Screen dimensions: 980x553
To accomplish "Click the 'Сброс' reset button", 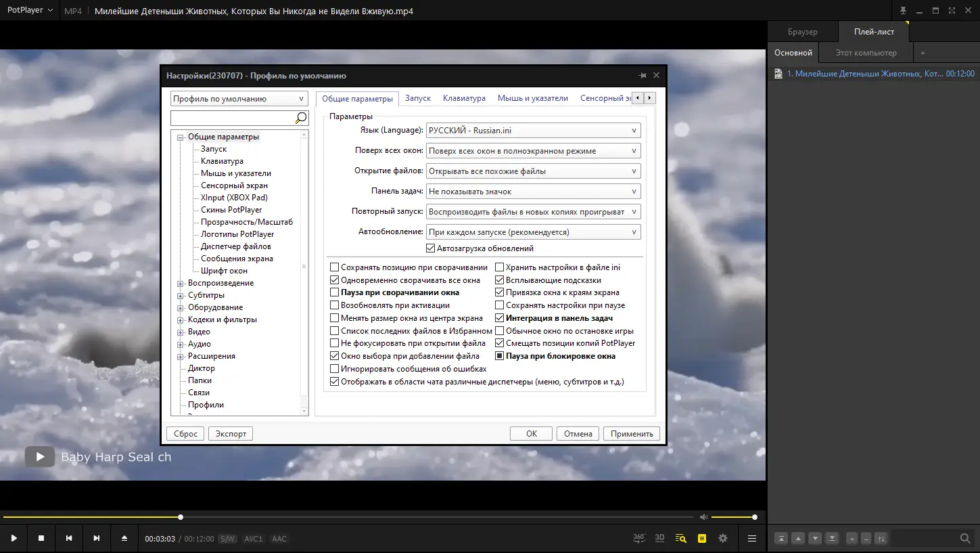I will click(x=185, y=434).
